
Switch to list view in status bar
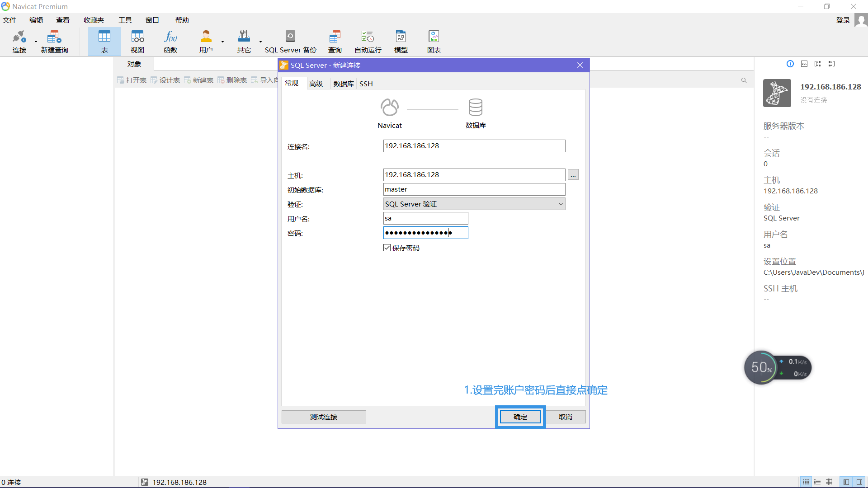[x=817, y=482]
